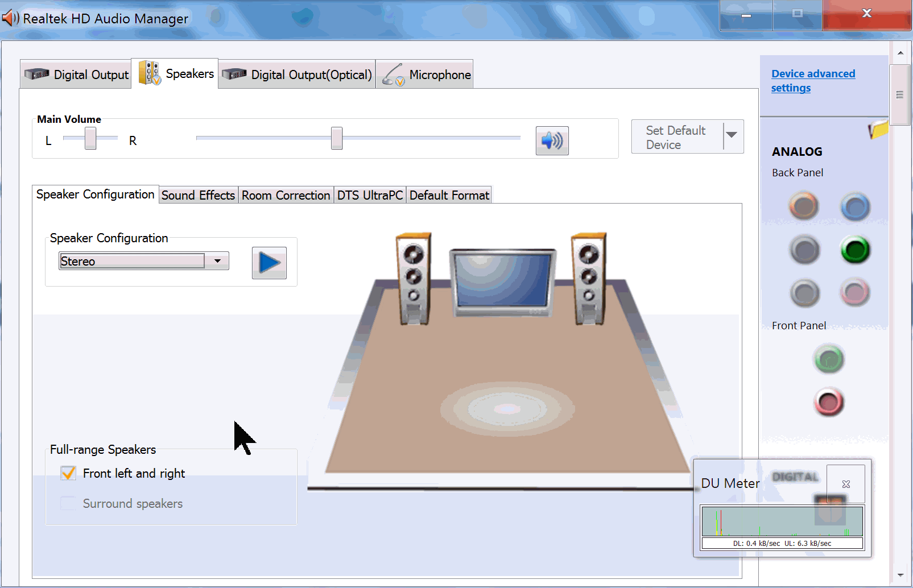Mute the main volume speaker button
Image resolution: width=913 pixels, height=588 pixels.
click(x=552, y=140)
